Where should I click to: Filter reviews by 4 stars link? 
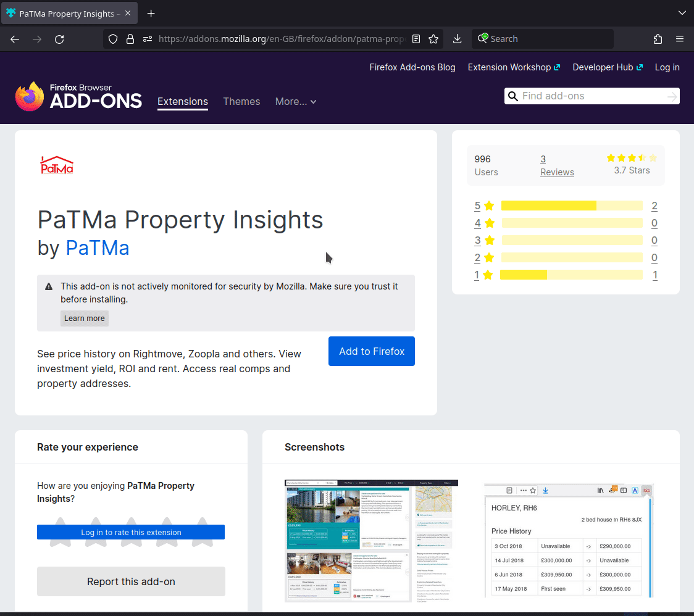[x=477, y=223]
